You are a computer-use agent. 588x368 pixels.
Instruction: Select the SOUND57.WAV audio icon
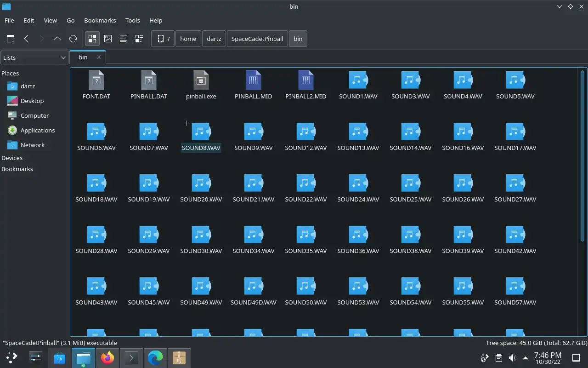point(515,286)
